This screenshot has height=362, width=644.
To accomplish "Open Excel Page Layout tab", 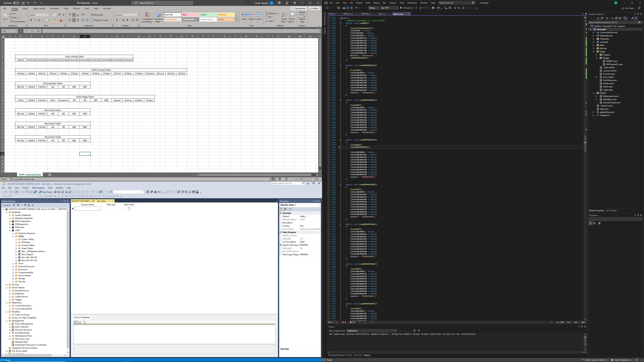I will [x=39, y=9].
